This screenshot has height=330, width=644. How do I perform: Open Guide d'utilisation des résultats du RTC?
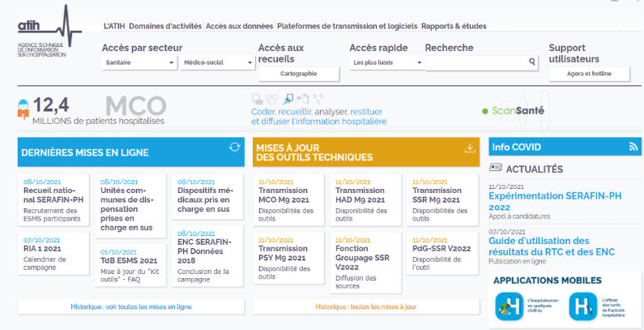552,246
